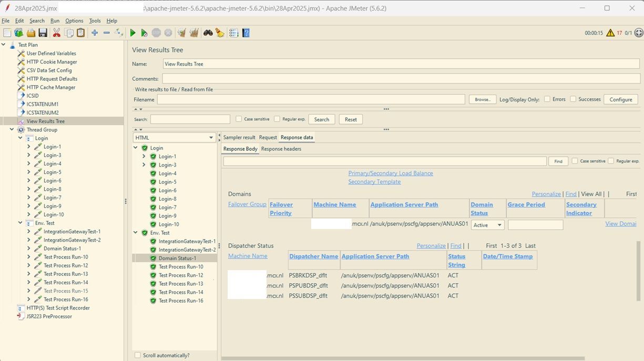The height and width of the screenshot is (361, 644).
Task: Open the Active domain status dropdown
Action: click(488, 225)
